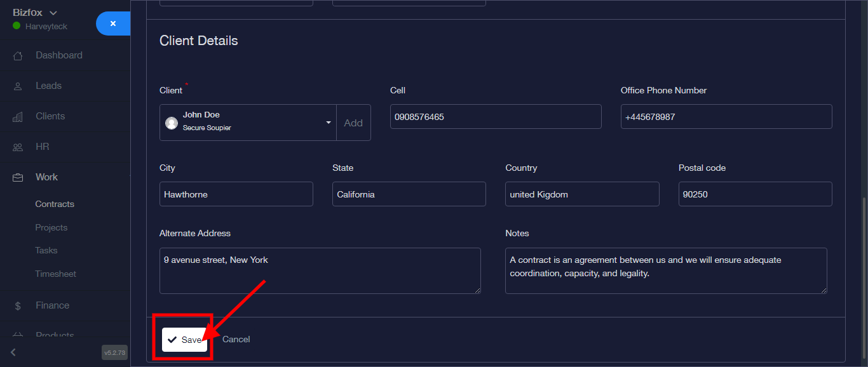Screen dimensions: 868x367
Task: Focus the Cell phone number field
Action: [x=496, y=117]
